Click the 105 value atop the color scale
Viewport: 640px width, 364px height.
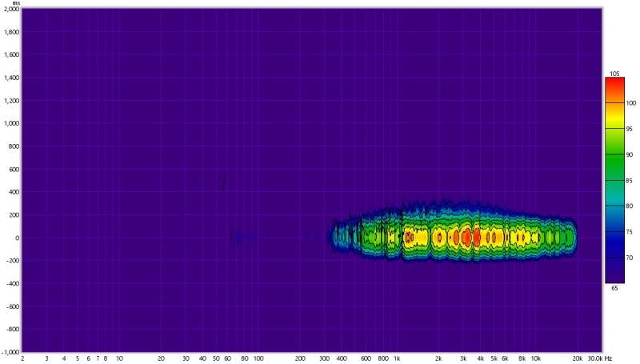click(x=614, y=74)
